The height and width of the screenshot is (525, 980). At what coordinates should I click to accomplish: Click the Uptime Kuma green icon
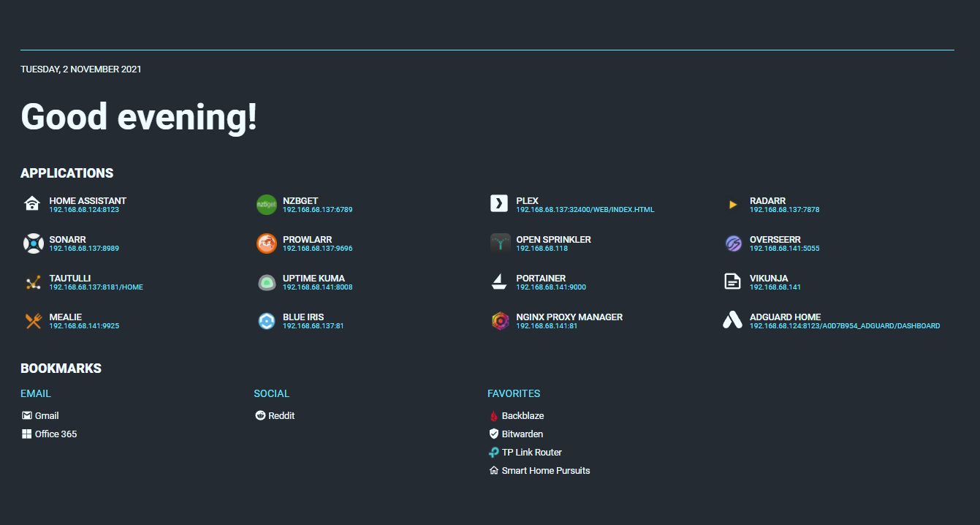[267, 282]
